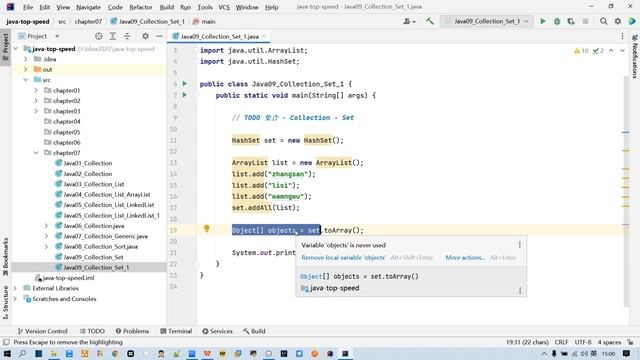Change UTF-8 encoding in status bar
The width and height of the screenshot is (640, 360).
pyautogui.click(x=583, y=342)
